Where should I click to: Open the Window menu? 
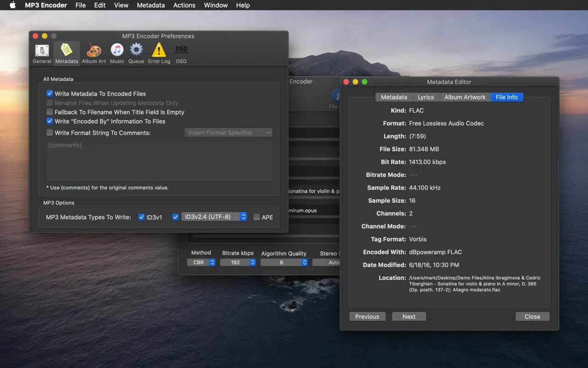tap(216, 5)
